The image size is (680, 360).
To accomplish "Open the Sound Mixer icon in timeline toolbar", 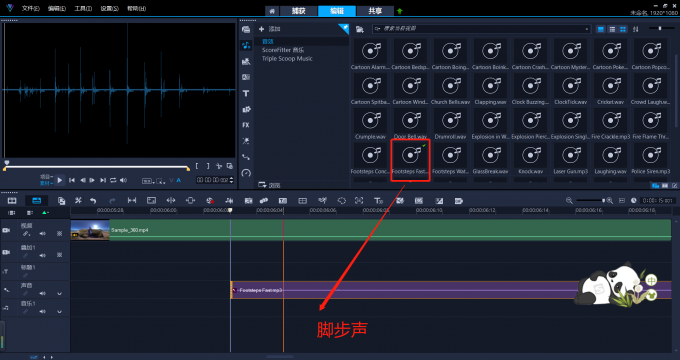I will click(x=229, y=200).
